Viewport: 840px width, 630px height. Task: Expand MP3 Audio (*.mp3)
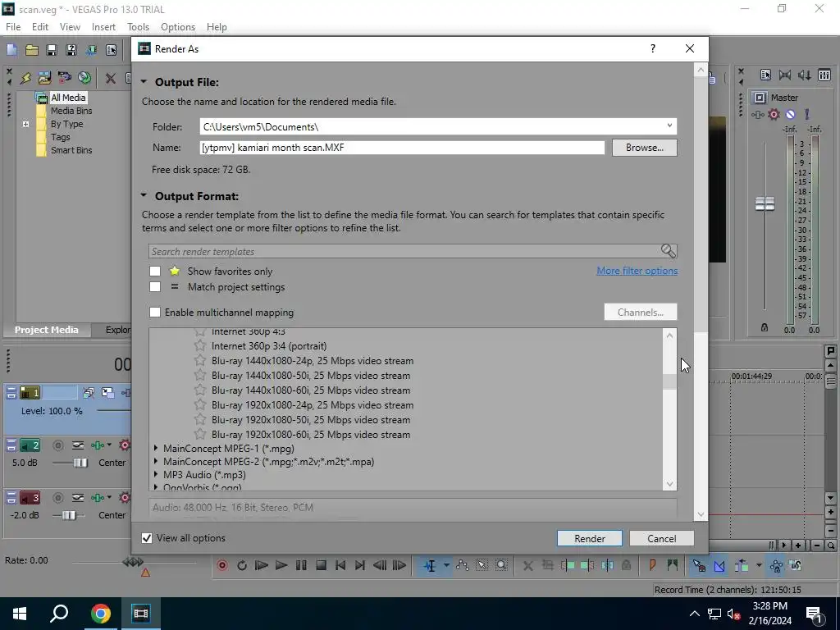(x=156, y=474)
